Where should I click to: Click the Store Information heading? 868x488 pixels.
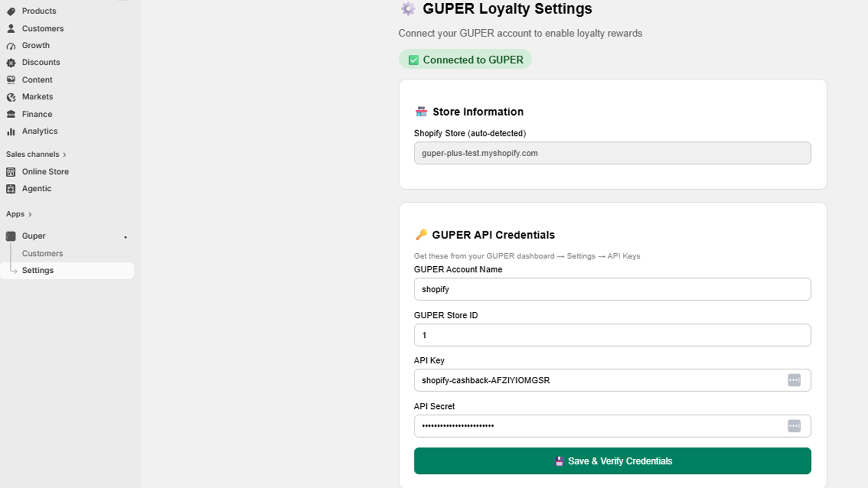[478, 112]
